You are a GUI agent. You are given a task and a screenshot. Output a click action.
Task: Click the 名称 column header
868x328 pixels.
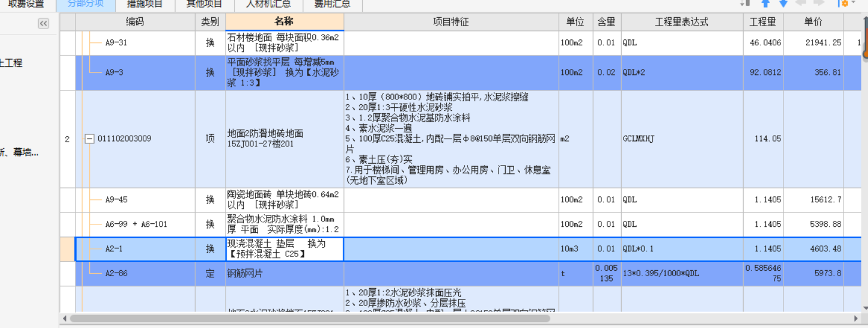(x=284, y=22)
